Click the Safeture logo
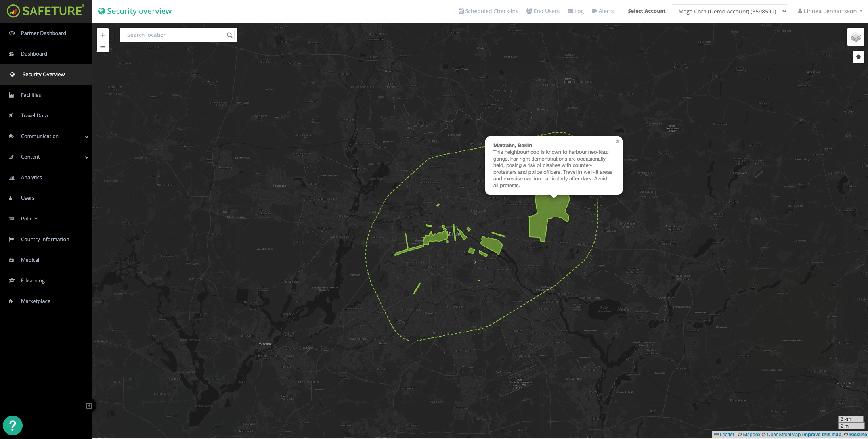 click(x=46, y=11)
